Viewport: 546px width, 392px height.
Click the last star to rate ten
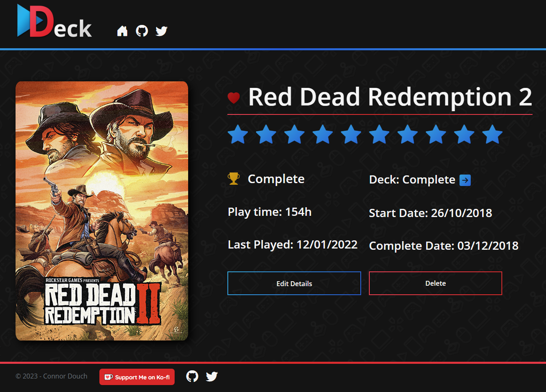492,134
